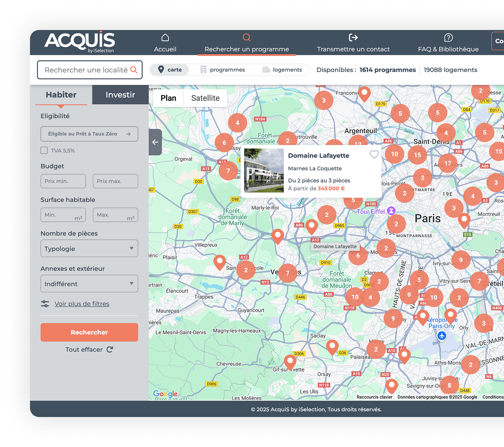Click cluster marker 6 near Poissy

pyautogui.click(x=224, y=142)
